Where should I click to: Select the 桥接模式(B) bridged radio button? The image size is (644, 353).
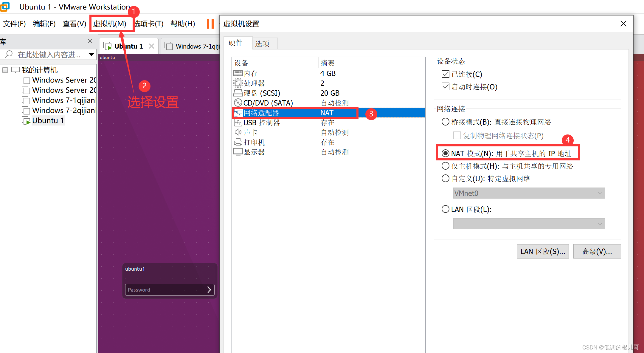coord(446,122)
